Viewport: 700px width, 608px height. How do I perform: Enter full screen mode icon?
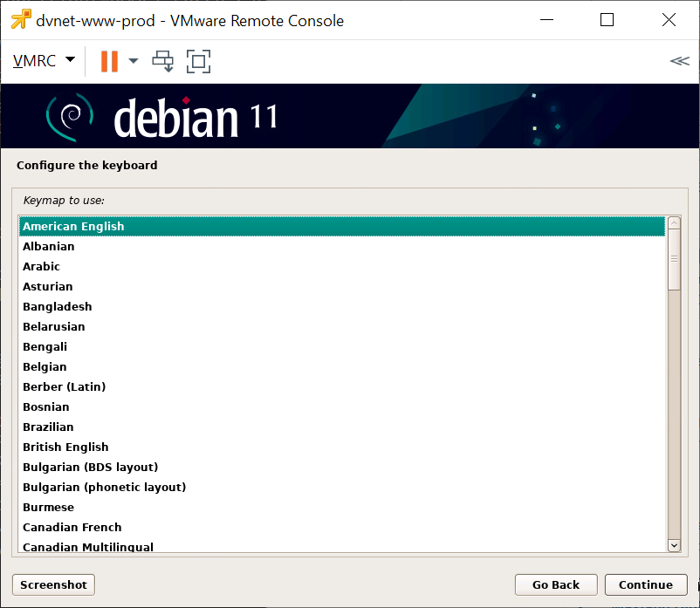click(x=199, y=61)
